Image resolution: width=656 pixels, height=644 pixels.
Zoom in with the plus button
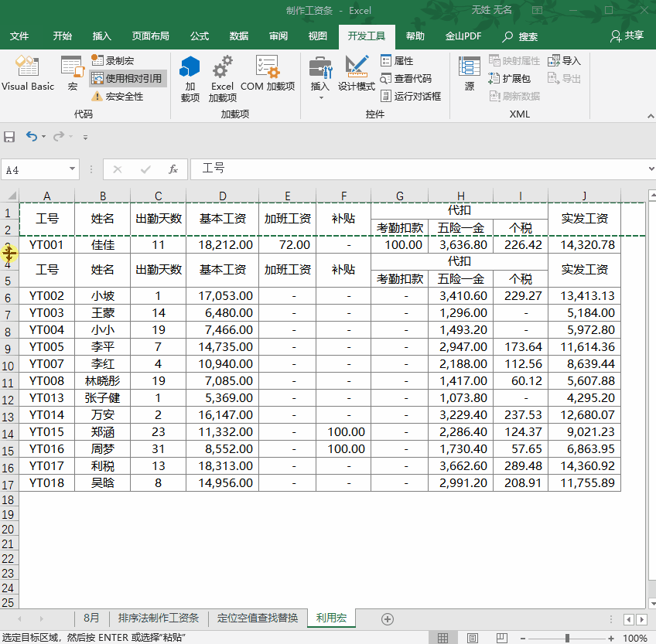[611, 638]
